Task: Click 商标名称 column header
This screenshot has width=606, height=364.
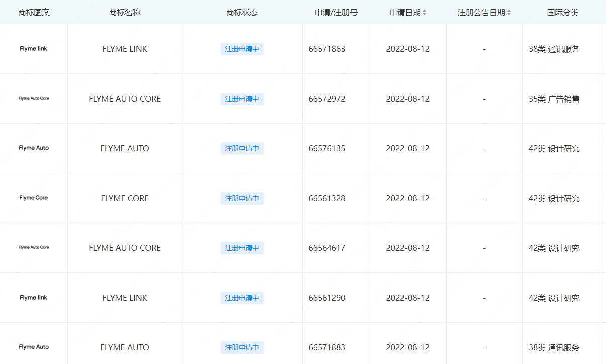Action: click(x=125, y=13)
